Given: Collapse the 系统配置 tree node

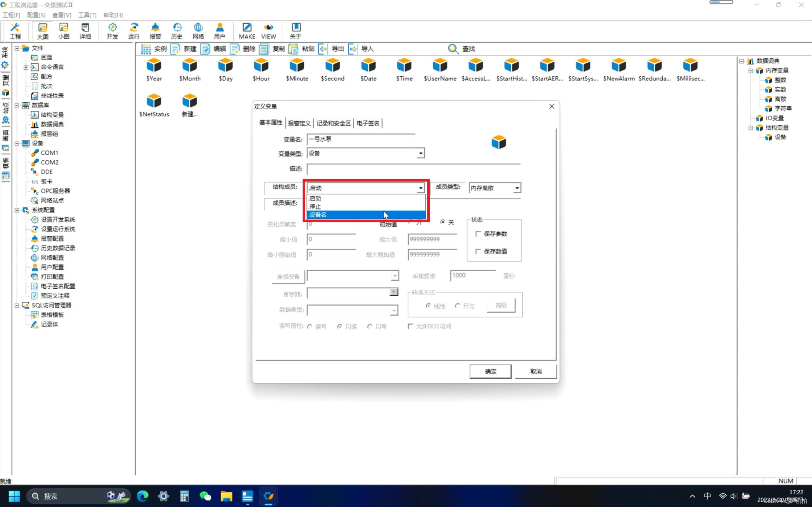Looking at the screenshot, I should click(x=17, y=210).
